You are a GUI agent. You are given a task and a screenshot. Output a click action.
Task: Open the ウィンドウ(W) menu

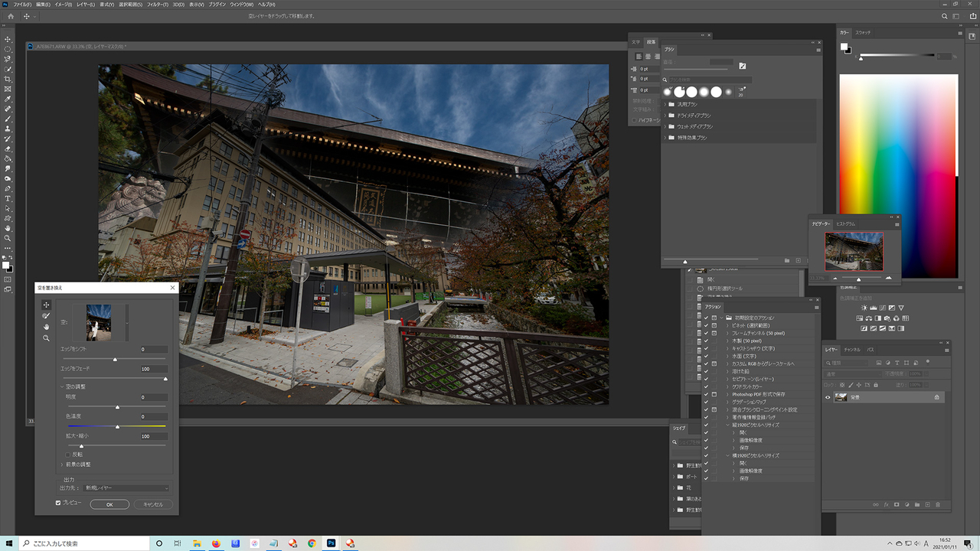coord(240,5)
